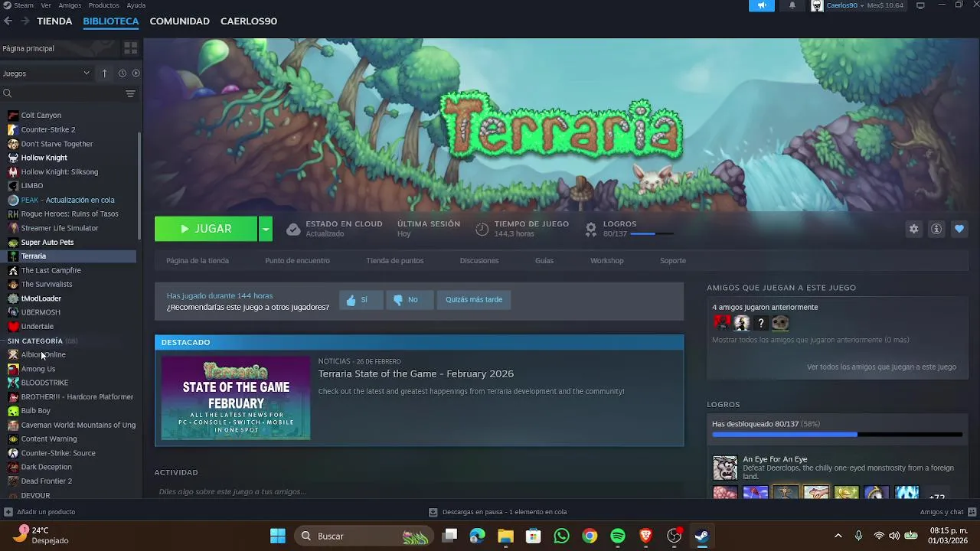980x551 pixels.
Task: Select Counter-Strike 2 in the library
Action: (x=48, y=130)
